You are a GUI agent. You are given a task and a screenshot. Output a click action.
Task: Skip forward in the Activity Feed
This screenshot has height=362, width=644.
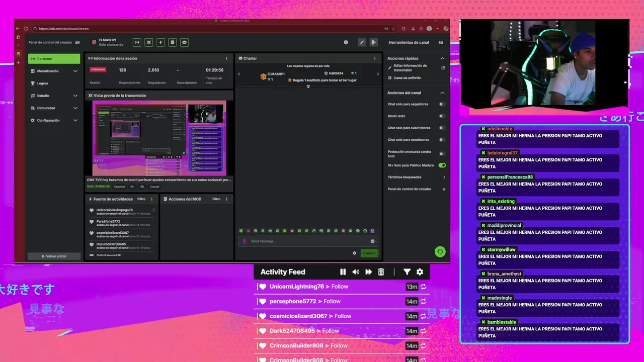tap(368, 272)
